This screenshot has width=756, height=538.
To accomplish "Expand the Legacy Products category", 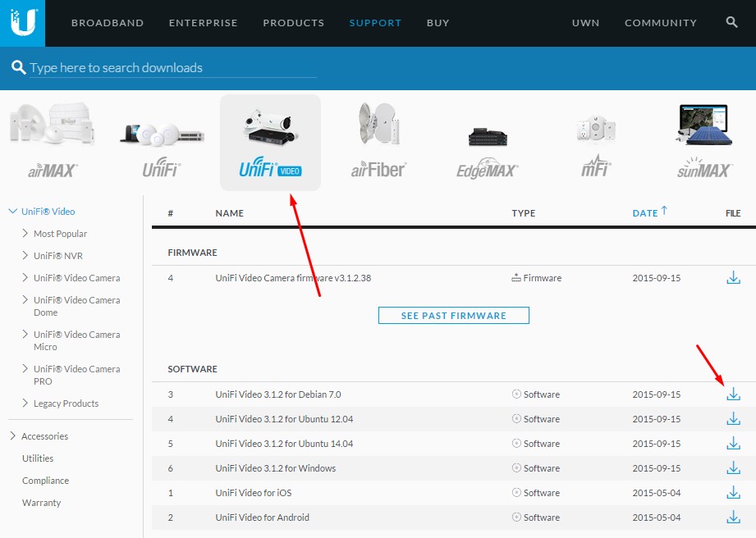I will point(25,403).
